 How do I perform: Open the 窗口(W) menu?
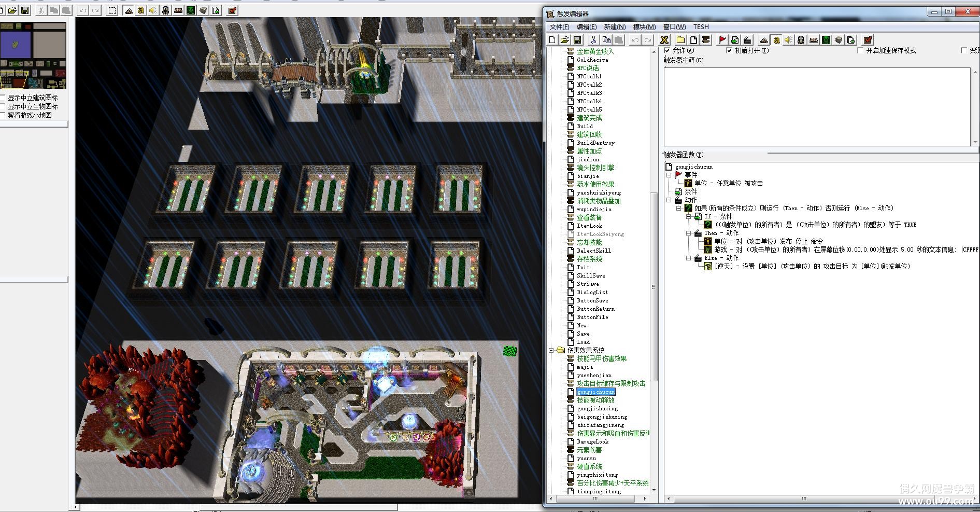click(x=674, y=27)
